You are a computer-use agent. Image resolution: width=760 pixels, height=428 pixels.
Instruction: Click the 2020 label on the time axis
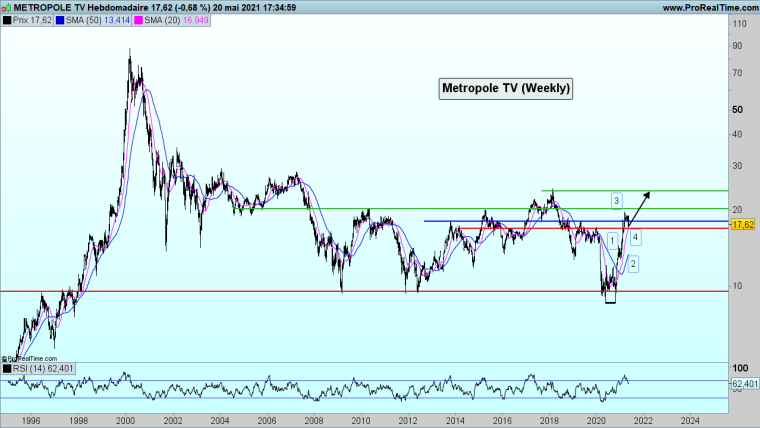596,421
